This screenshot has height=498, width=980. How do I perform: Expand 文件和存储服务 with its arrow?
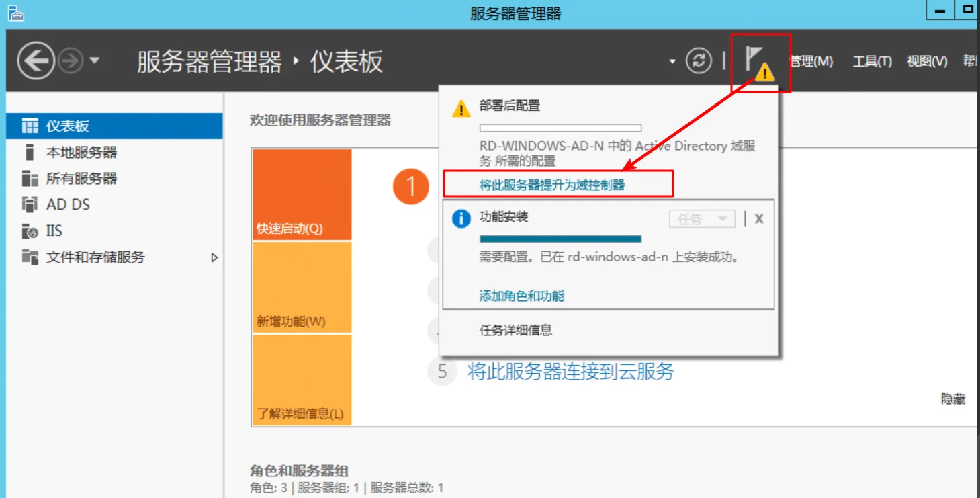tap(214, 257)
